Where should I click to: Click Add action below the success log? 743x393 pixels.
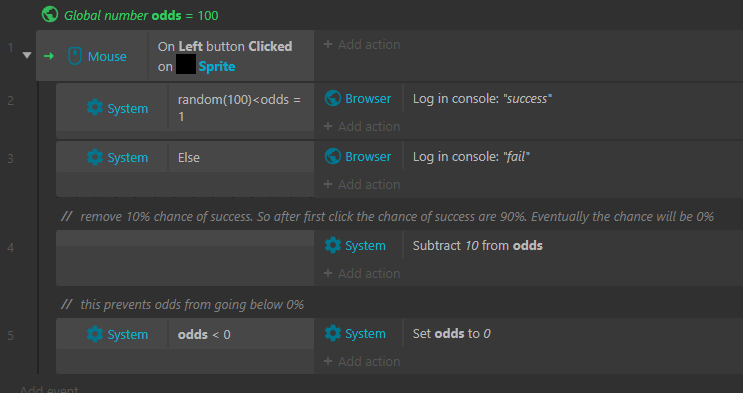(x=362, y=126)
